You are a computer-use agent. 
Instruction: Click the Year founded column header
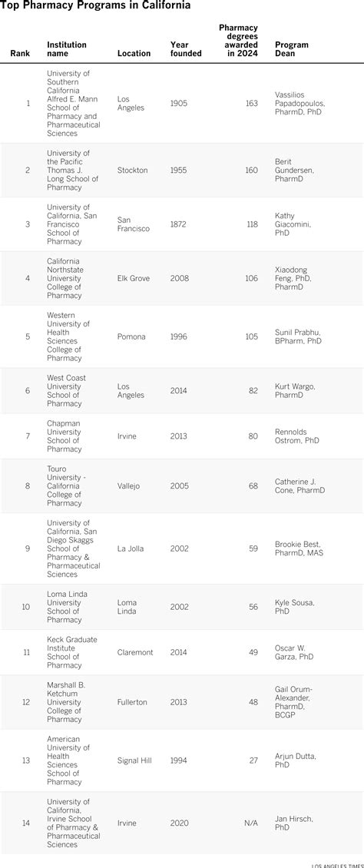(x=186, y=49)
